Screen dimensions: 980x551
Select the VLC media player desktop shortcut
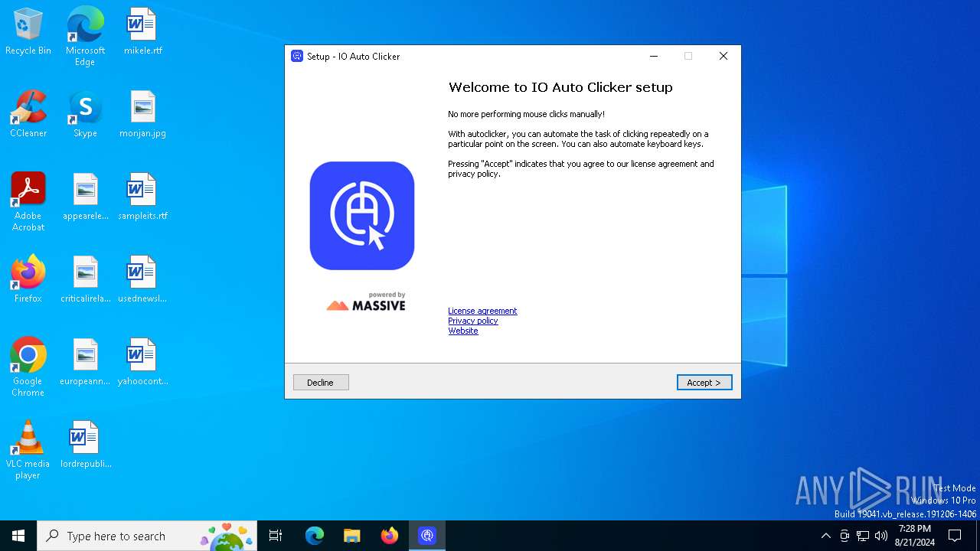28,449
